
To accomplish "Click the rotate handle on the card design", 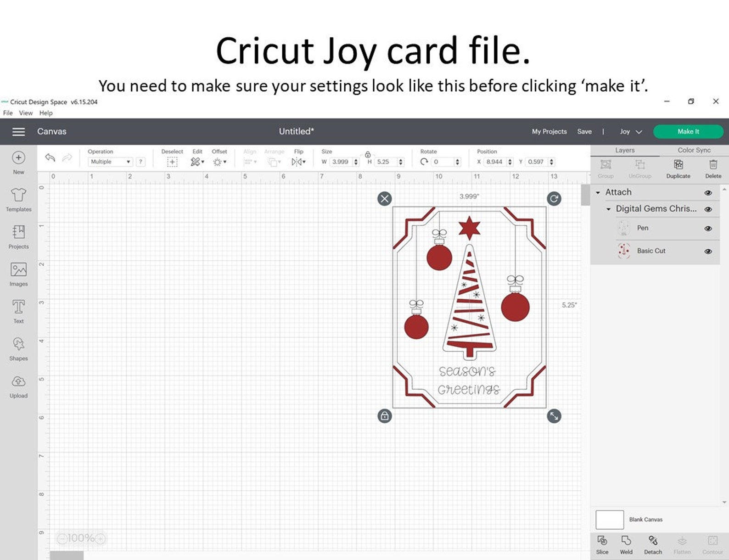I will click(554, 199).
